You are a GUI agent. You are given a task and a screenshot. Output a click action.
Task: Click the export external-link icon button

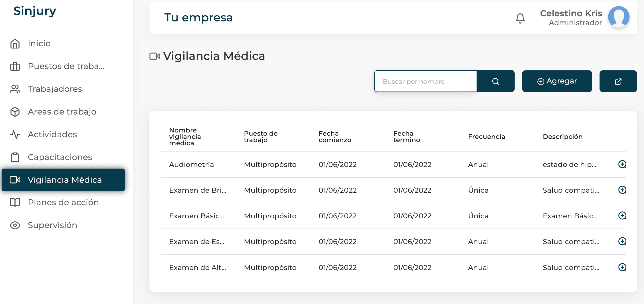coord(618,81)
